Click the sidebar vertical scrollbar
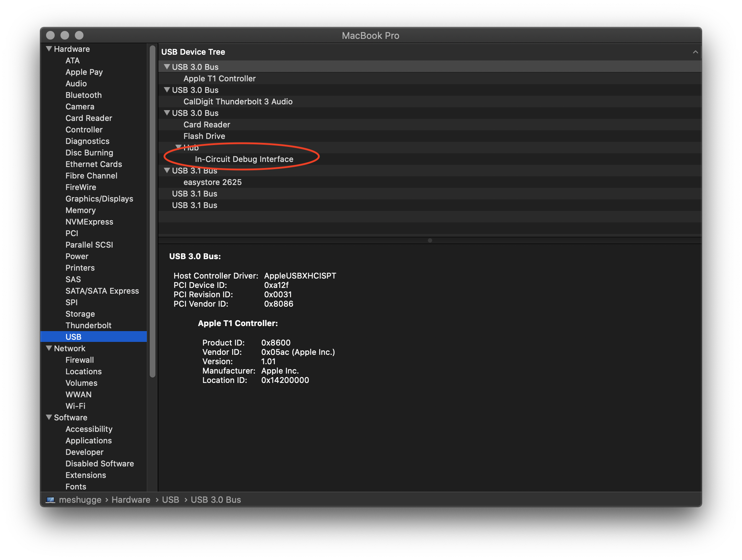Screen dimensions: 742x560 pyautogui.click(x=153, y=211)
